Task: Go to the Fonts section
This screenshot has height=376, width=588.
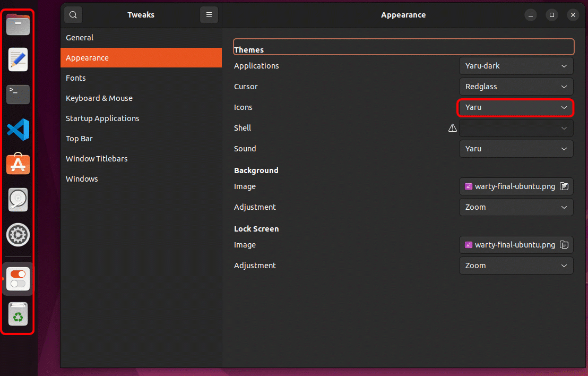Action: pos(141,78)
